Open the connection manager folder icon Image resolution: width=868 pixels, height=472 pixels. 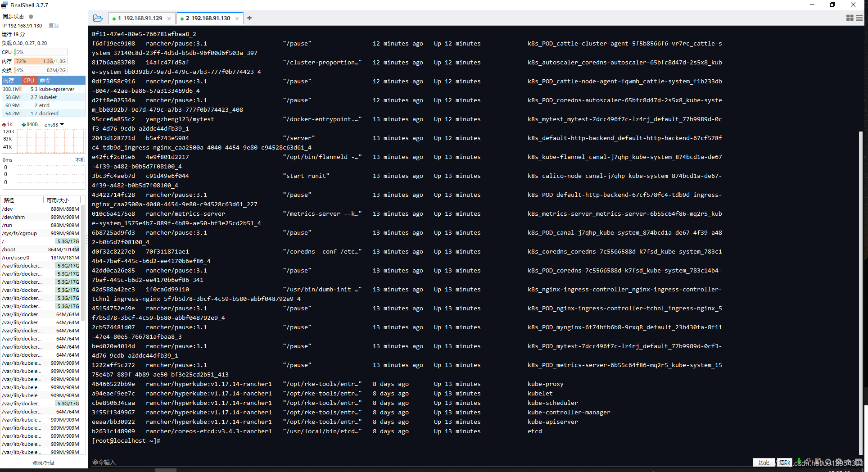tap(98, 18)
